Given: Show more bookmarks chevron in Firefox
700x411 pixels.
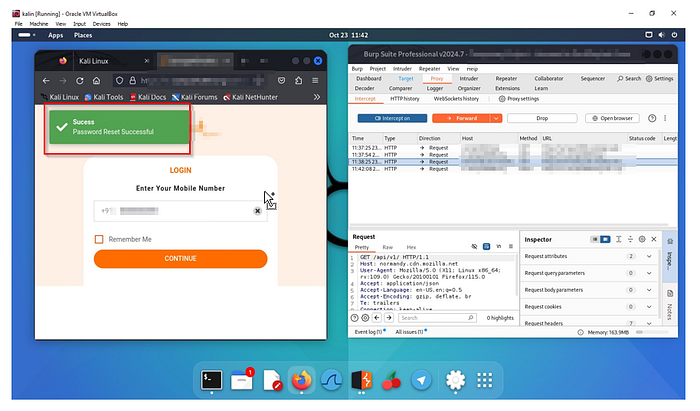Looking at the screenshot, I should pos(317,97).
